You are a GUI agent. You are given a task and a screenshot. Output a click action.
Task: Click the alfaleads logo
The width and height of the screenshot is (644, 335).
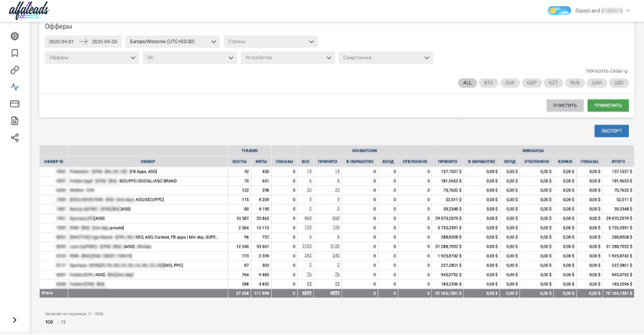[29, 10]
